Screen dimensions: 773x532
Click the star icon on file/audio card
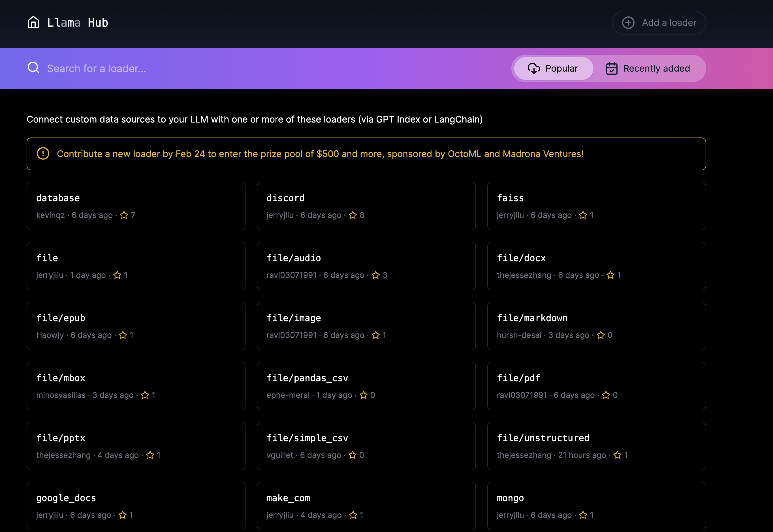(x=376, y=275)
